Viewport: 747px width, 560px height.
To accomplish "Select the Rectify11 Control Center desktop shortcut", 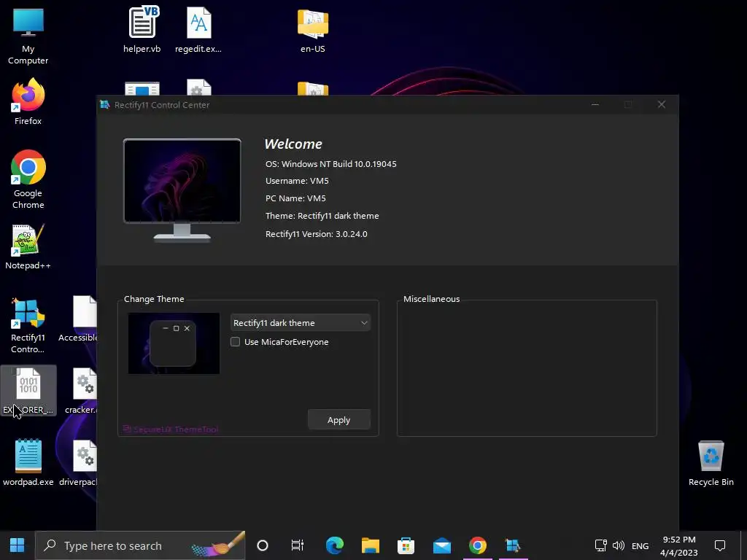I will pyautogui.click(x=28, y=325).
